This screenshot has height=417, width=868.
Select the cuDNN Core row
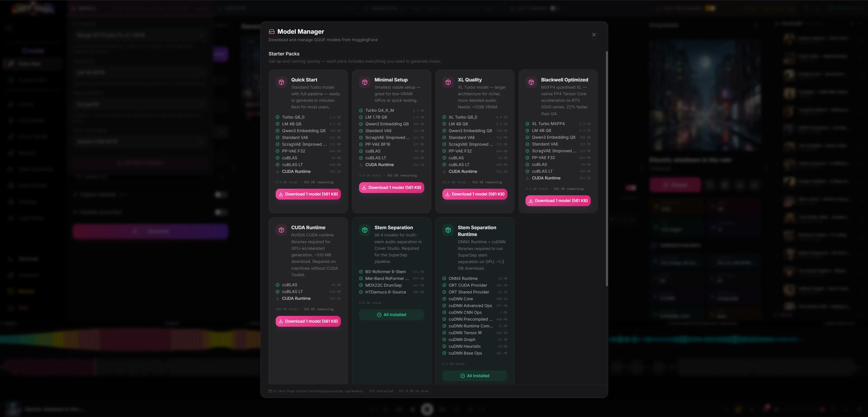475,299
